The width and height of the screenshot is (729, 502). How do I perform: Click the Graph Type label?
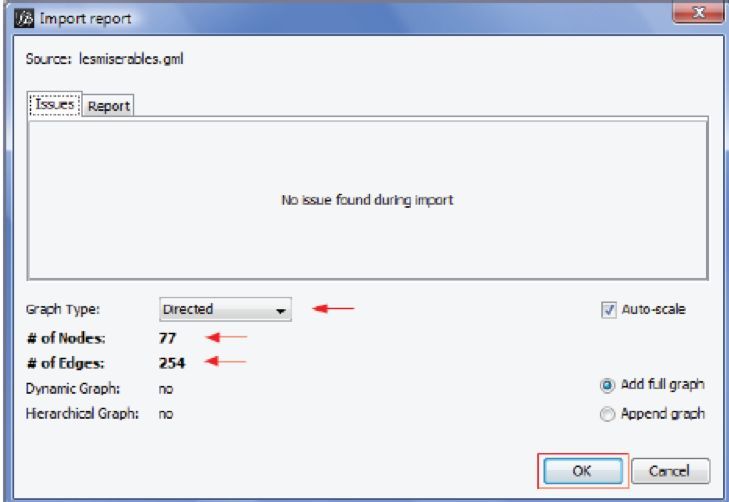tap(63, 310)
